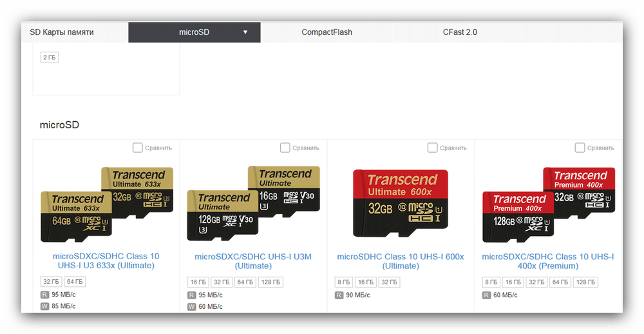Choose 32 ГБ for the 633x Ultimate card
Image resolution: width=644 pixels, height=334 pixels.
coord(52,282)
